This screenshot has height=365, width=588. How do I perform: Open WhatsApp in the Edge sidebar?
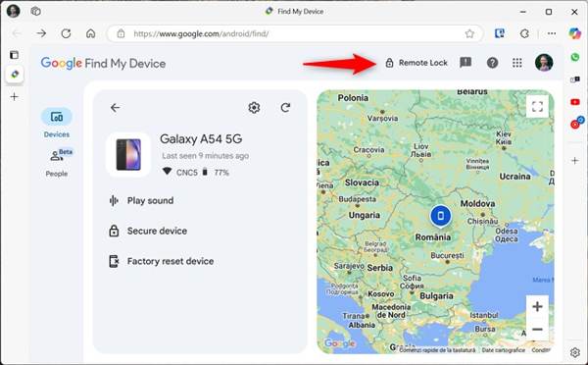[575, 57]
